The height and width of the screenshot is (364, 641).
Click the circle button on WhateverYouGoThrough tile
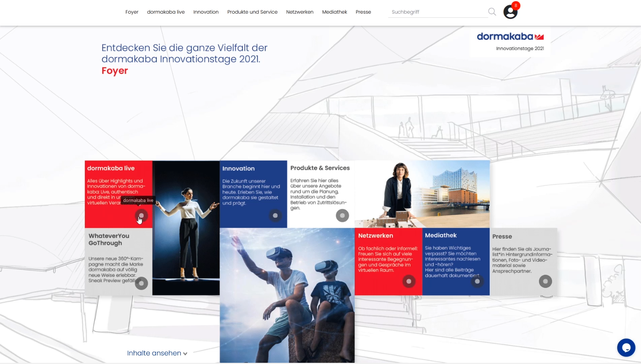point(141,283)
